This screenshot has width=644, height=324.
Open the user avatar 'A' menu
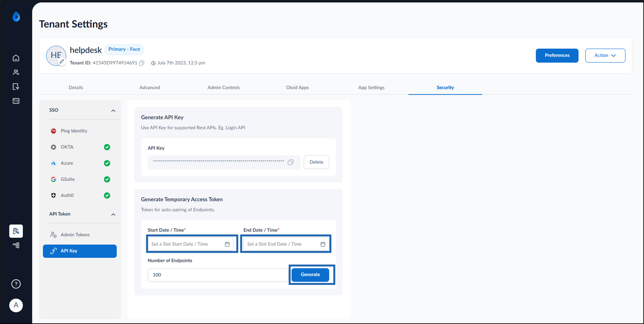pos(16,305)
